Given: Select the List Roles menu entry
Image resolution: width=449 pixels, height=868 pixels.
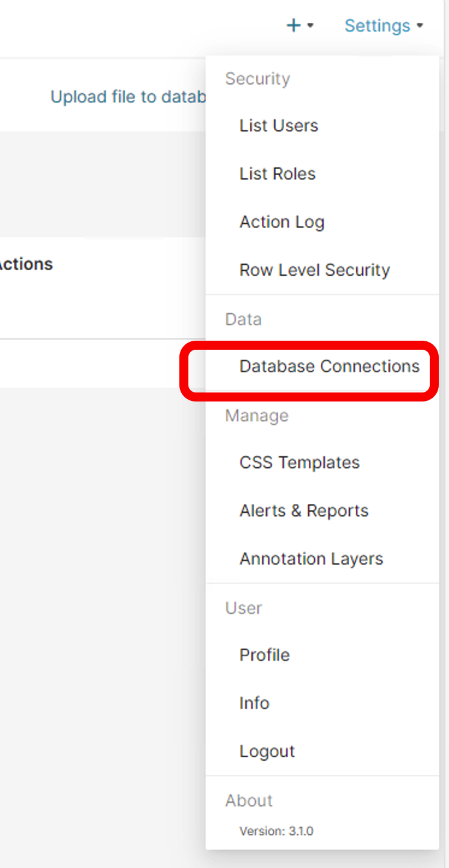Looking at the screenshot, I should [x=277, y=174].
